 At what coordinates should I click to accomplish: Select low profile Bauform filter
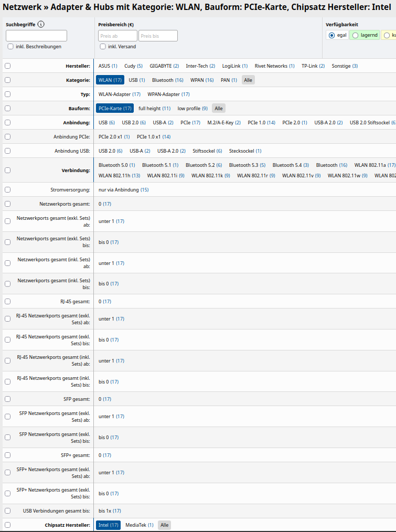point(192,108)
